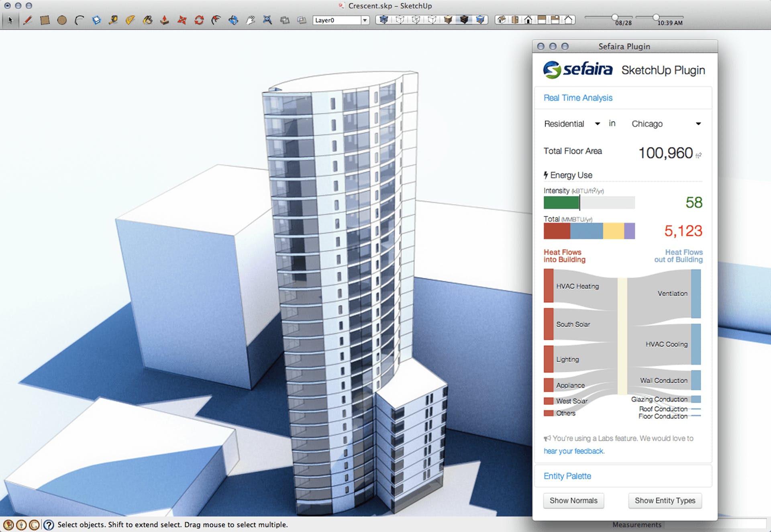771x532 pixels.
Task: Toggle Monochrome face style
Action: tap(480, 20)
